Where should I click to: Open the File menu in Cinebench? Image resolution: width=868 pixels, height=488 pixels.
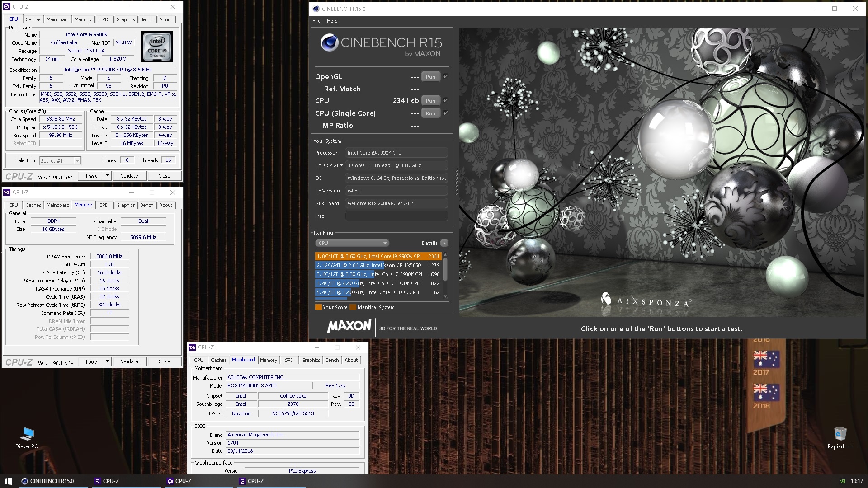point(316,21)
